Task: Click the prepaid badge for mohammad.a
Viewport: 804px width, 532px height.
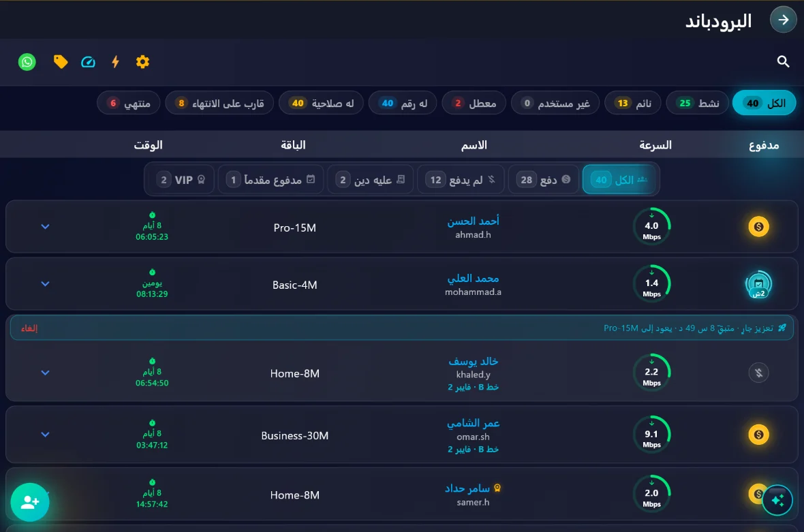Action: pos(758,285)
